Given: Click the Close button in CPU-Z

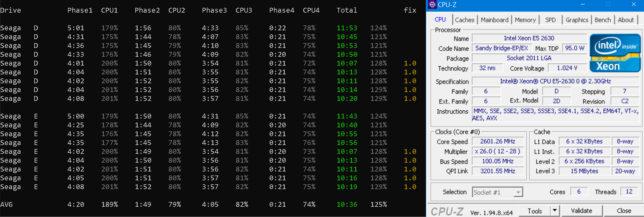Looking at the screenshot, I should tap(624, 211).
